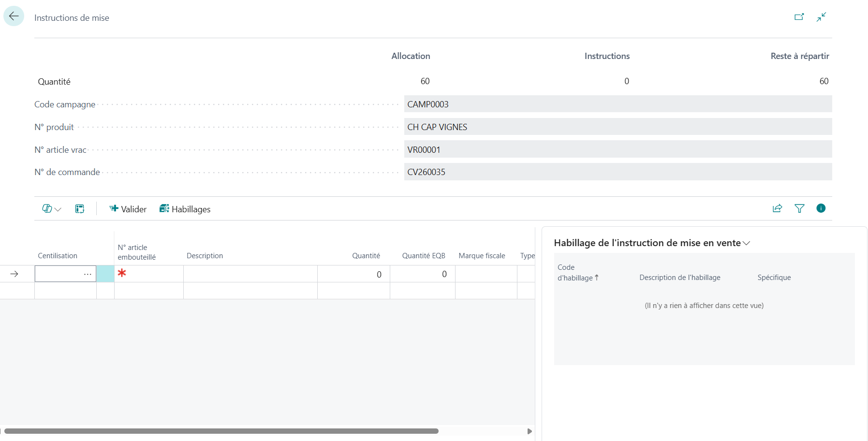This screenshot has height=441, width=868.
Task: Click the edit-in-Excel list icon
Action: pos(80,209)
